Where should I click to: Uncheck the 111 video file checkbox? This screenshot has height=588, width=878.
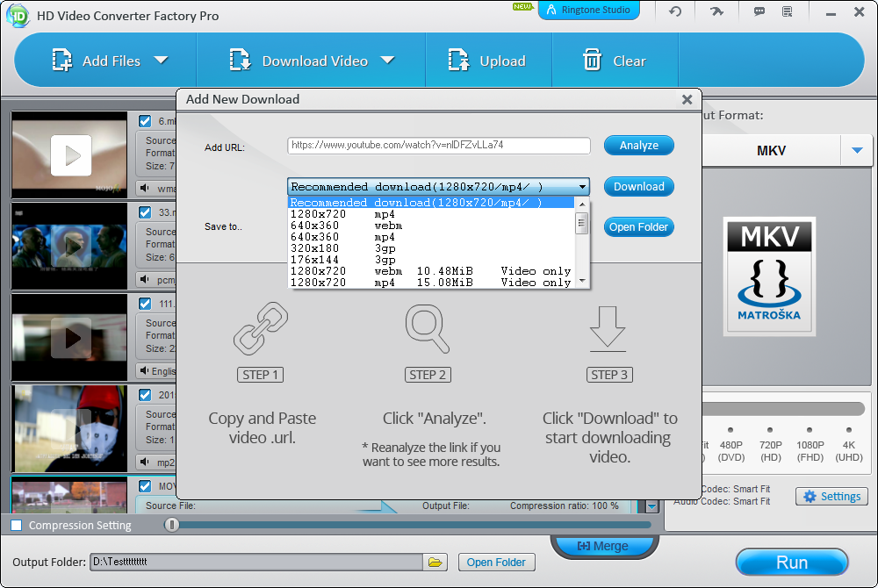coord(145,304)
